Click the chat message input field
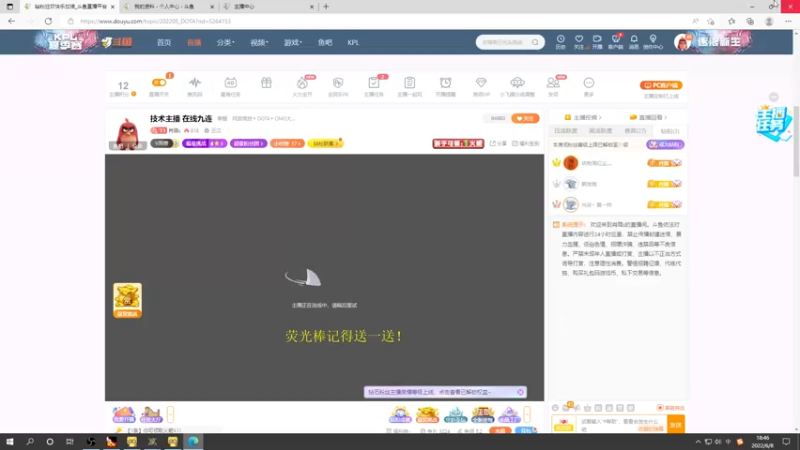Viewport: 800px width, 450px height. coord(622,424)
